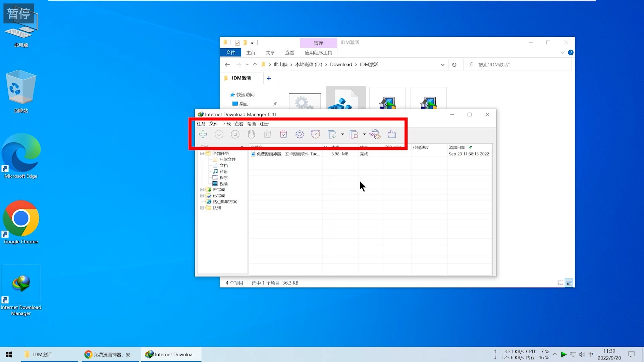The height and width of the screenshot is (362, 644).
Task: Open the 注册 menu in IDM
Action: (264, 124)
